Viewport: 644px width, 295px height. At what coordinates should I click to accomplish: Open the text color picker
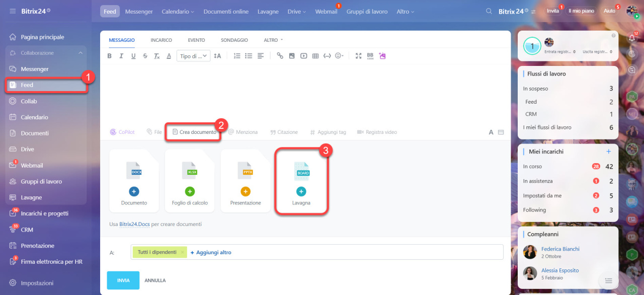tap(169, 56)
